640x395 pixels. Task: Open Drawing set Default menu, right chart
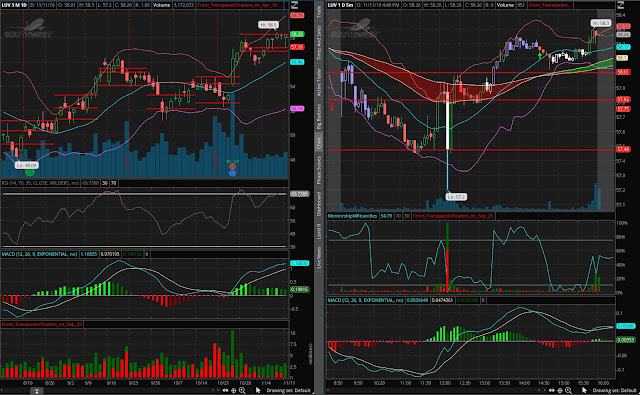coord(614,391)
